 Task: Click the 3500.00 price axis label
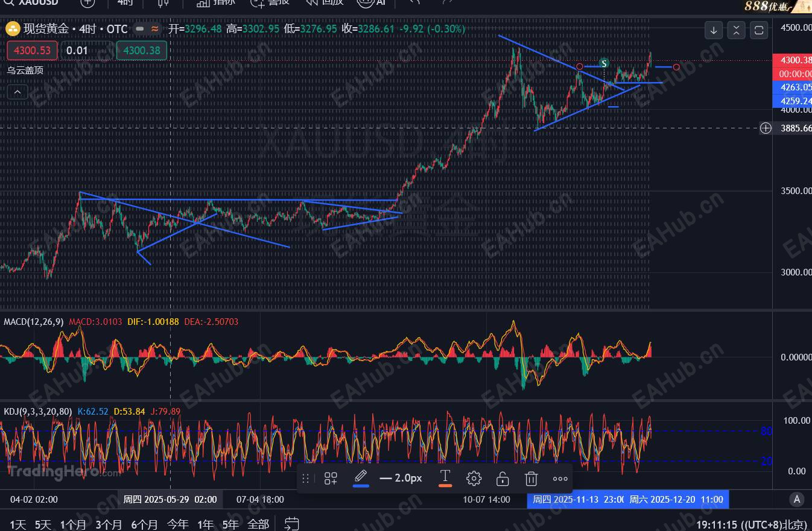pyautogui.click(x=796, y=191)
